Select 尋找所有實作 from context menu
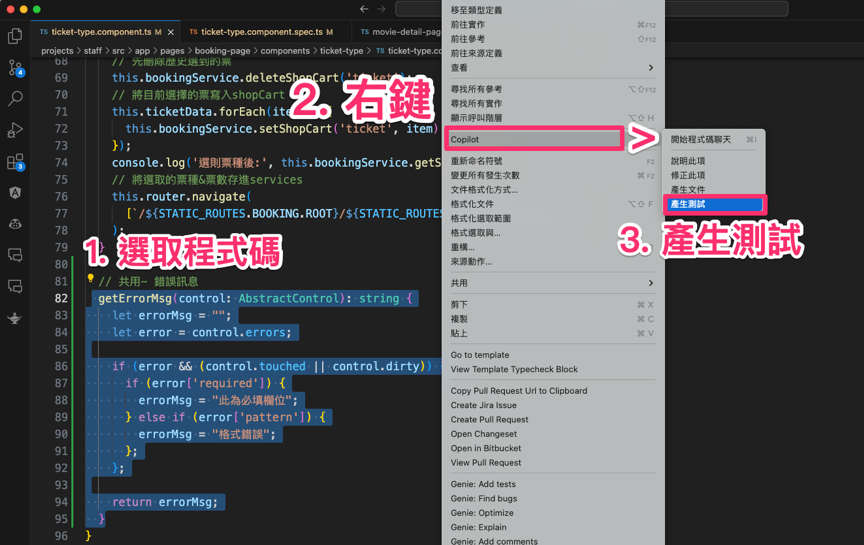The width and height of the screenshot is (864, 545). pos(553,104)
